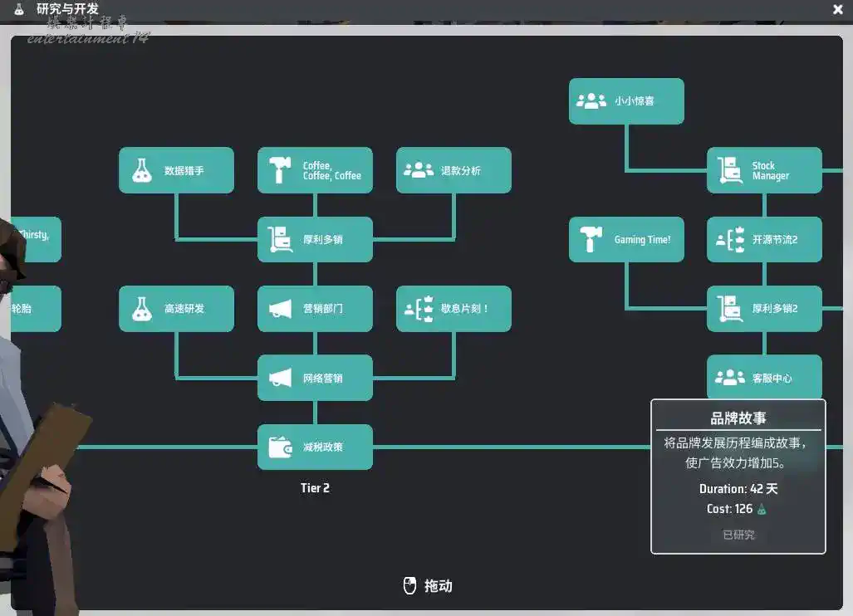Select the 小小惊喜 research node
Image resolution: width=853 pixels, height=616 pixels.
click(x=626, y=101)
